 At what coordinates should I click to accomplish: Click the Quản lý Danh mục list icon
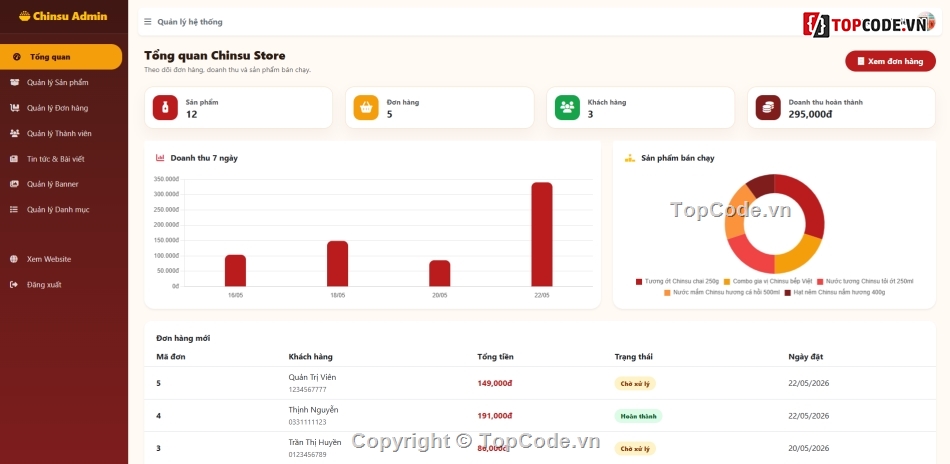[x=14, y=210]
